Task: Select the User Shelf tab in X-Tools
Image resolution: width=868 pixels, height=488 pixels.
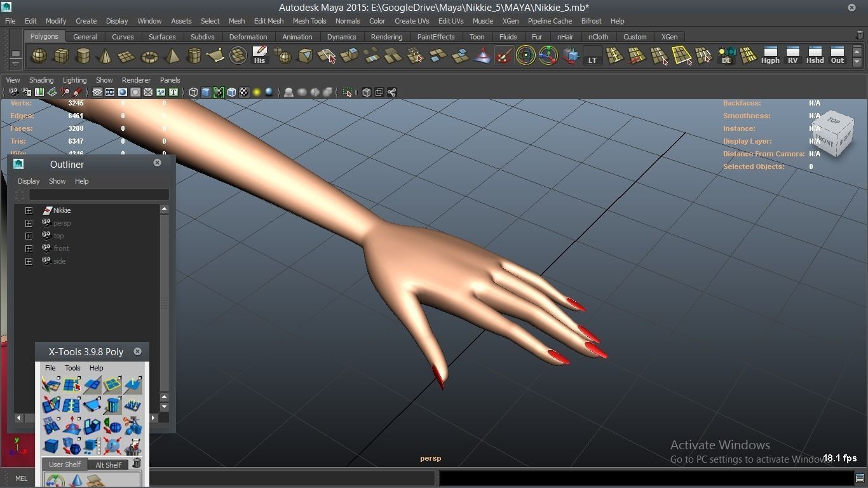Action: point(65,464)
